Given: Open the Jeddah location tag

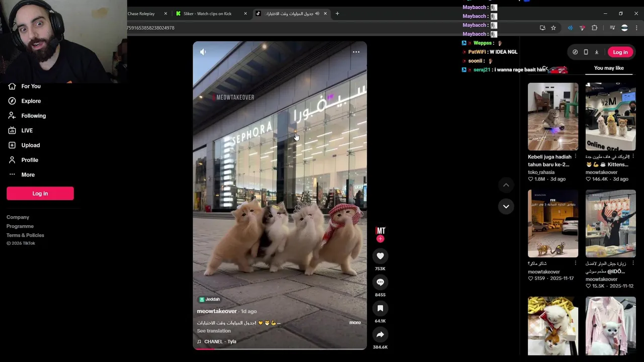Looking at the screenshot, I should (209, 299).
